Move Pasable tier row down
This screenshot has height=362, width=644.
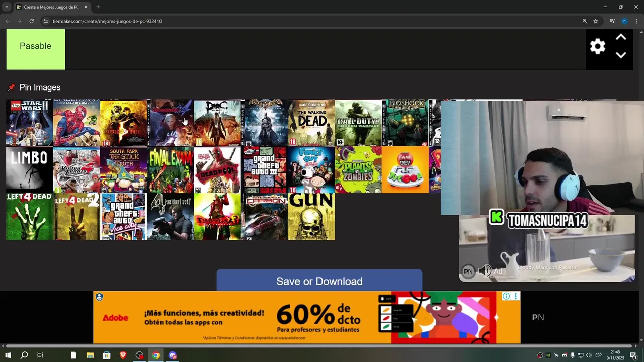pos(621,55)
